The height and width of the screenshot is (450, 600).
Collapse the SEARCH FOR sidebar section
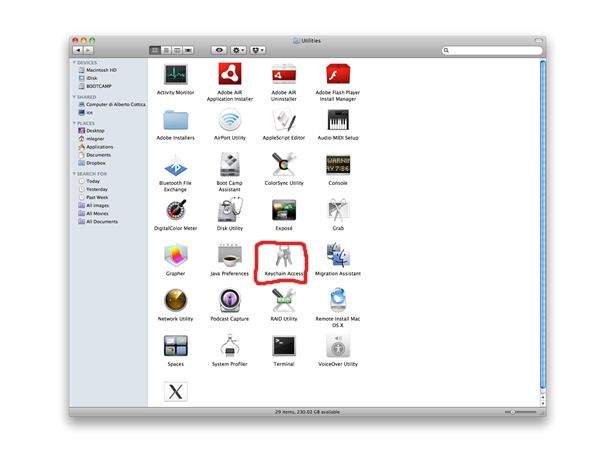point(74,173)
